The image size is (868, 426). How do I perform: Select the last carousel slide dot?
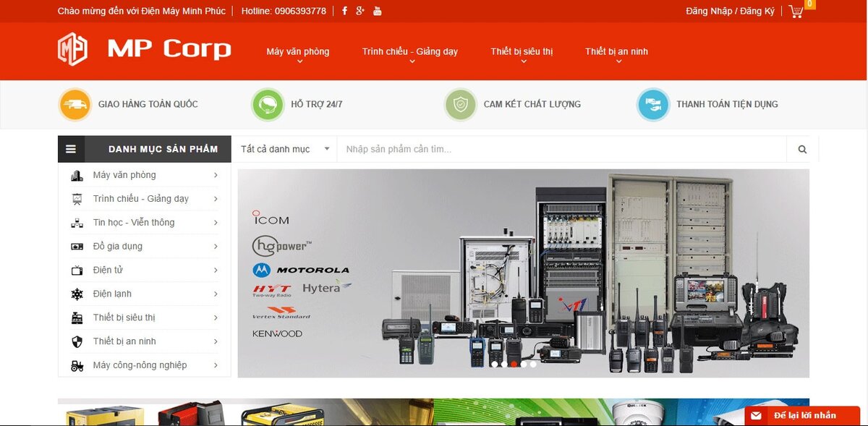[x=534, y=365]
